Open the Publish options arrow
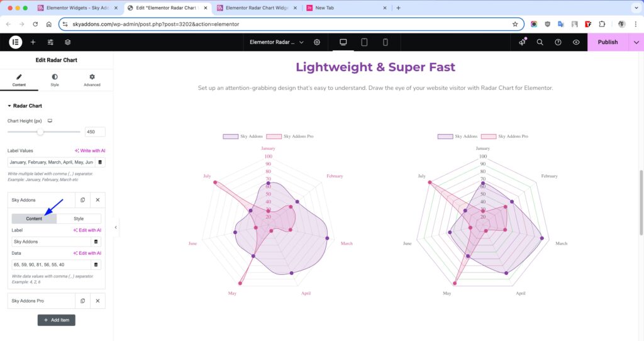 tap(636, 42)
